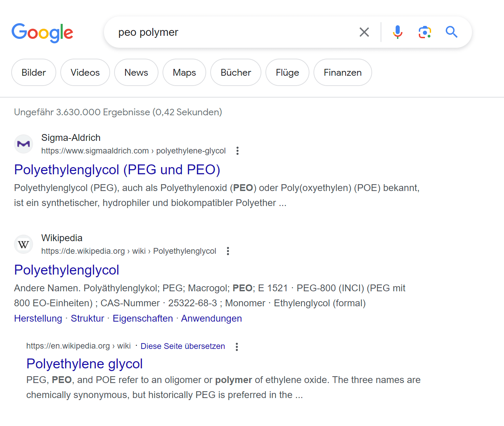Click the Sigma-Aldrich favicon
Viewport: 504px width, 426px height.
24,144
